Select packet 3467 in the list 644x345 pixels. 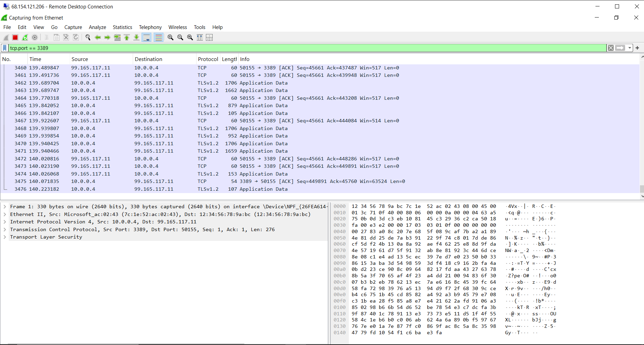320,121
